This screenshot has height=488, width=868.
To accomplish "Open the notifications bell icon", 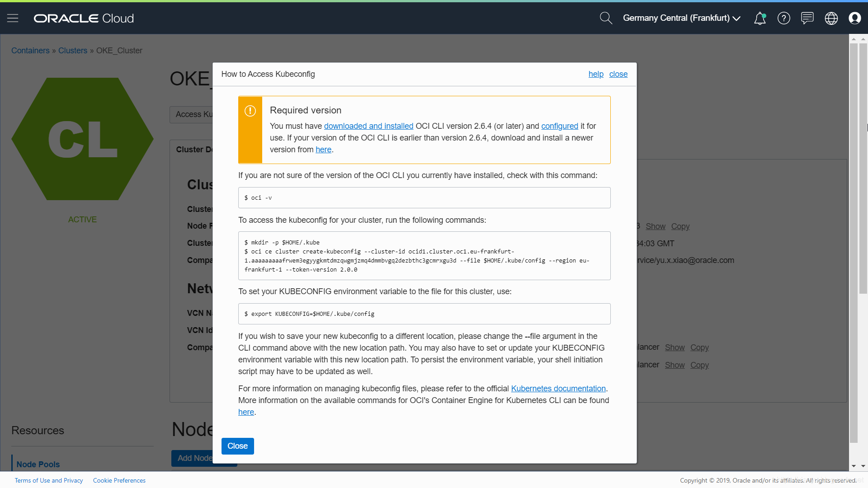I will 760,18.
